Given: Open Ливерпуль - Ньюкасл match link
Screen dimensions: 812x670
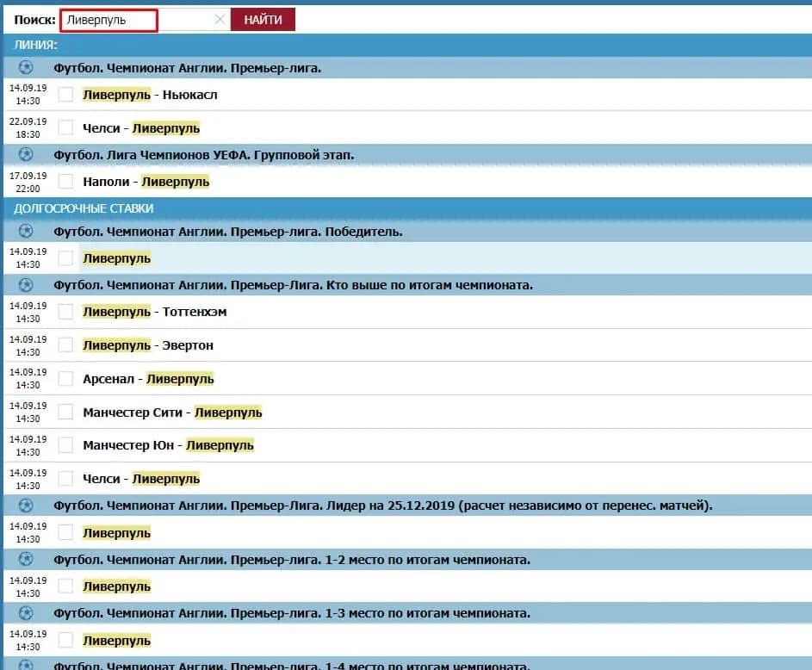Looking at the screenshot, I should (x=150, y=95).
